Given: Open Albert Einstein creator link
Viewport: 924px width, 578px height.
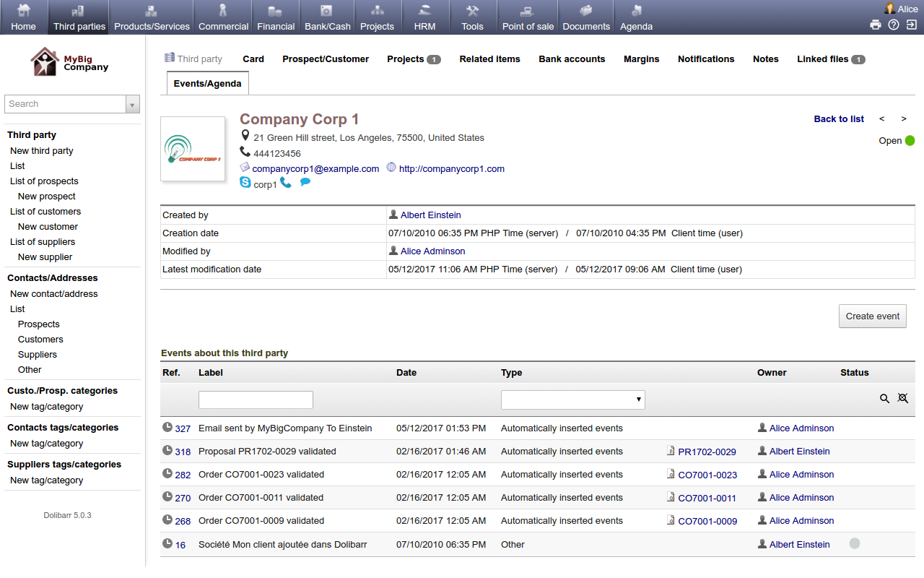Looking at the screenshot, I should [x=430, y=215].
